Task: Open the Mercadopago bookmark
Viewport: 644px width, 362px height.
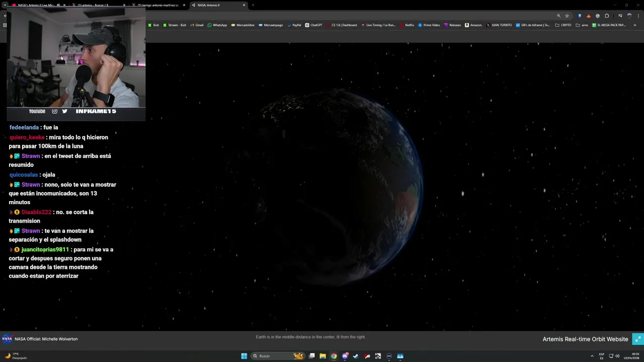Action: tap(271, 25)
